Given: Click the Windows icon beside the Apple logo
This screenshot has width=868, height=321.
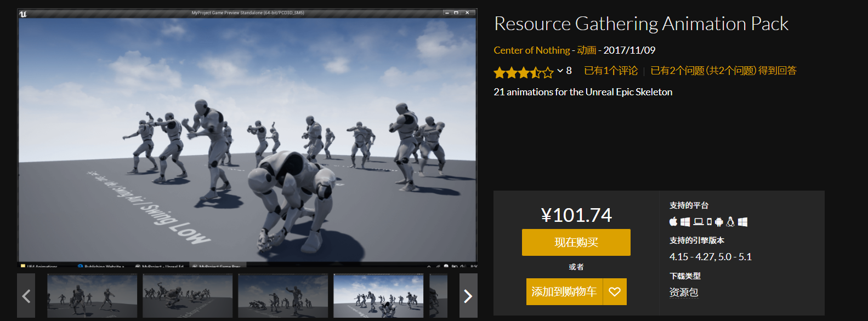Looking at the screenshot, I should (x=685, y=222).
